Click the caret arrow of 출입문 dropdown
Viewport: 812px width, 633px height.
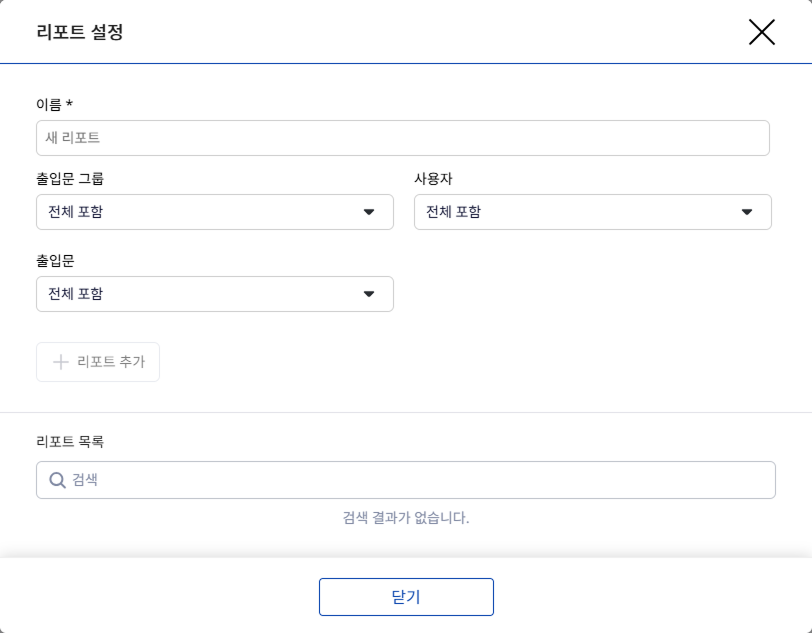point(368,294)
